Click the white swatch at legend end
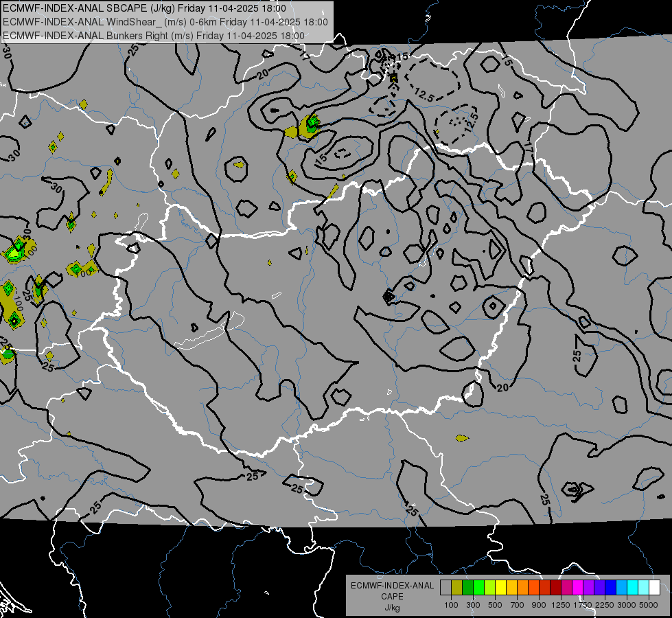Screen dimensions: 672x618 click(654, 587)
